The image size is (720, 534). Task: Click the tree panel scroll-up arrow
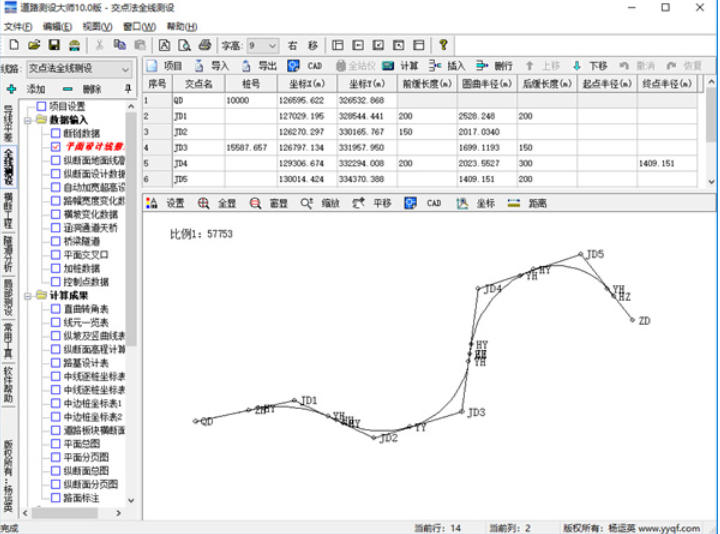[131, 106]
